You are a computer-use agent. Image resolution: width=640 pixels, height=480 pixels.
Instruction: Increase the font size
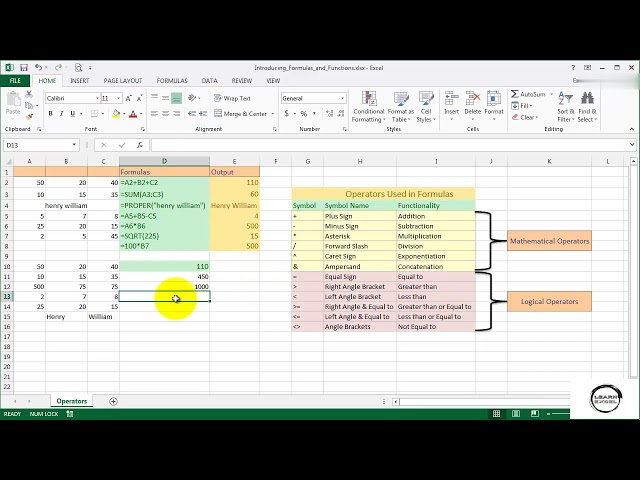tap(128, 98)
